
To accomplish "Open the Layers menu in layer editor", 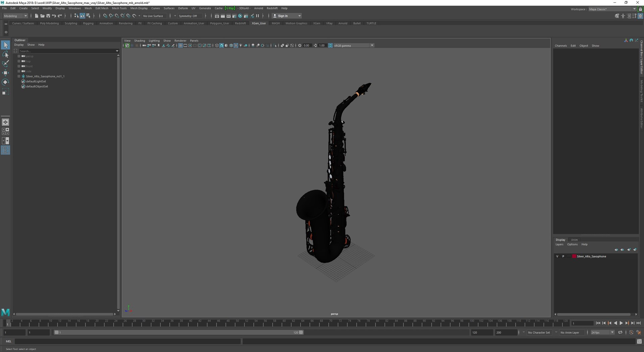I will coord(559,244).
